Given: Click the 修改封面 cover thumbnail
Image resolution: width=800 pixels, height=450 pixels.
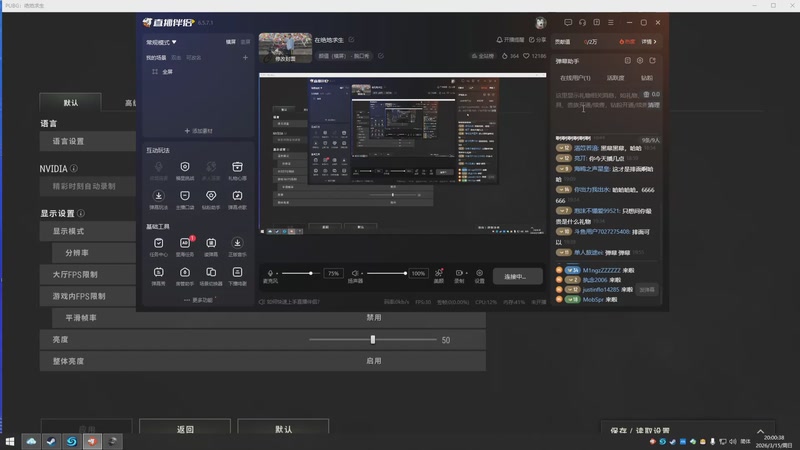Looking at the screenshot, I should click(285, 48).
